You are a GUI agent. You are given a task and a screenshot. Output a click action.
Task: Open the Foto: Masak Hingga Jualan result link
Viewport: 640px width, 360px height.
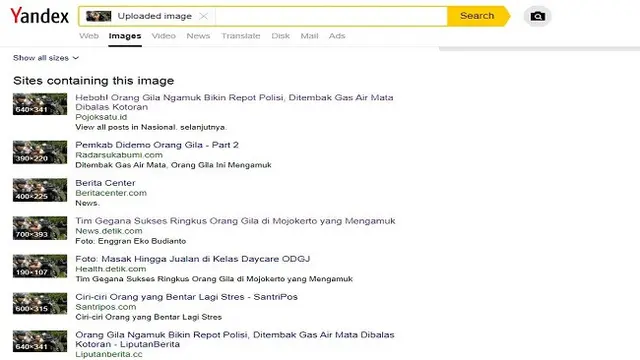(x=193, y=259)
